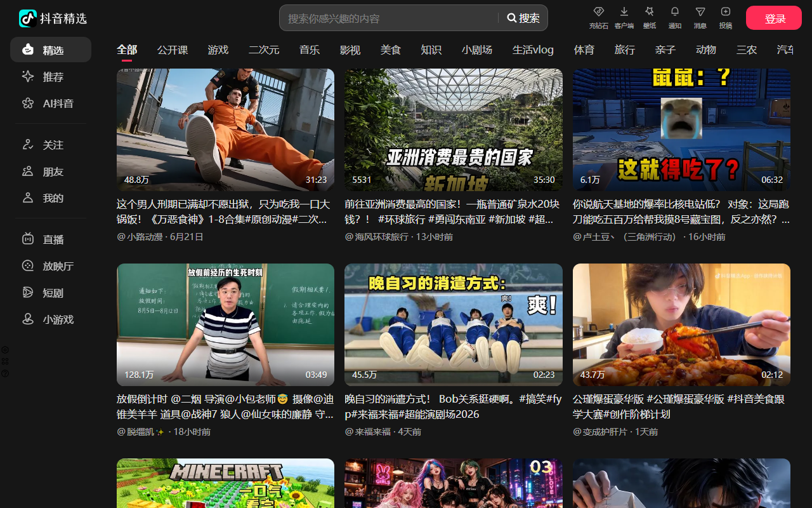The width and height of the screenshot is (812, 508).
Task: Open title 晚自习的消遣方式！Bob关系挺硬啊
Action: click(x=453, y=407)
